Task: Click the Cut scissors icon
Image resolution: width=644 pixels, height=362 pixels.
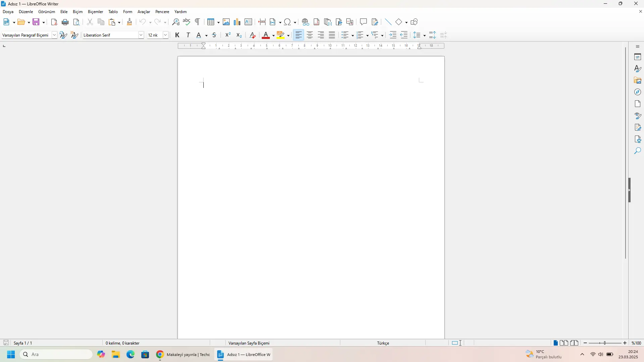Action: click(x=90, y=22)
